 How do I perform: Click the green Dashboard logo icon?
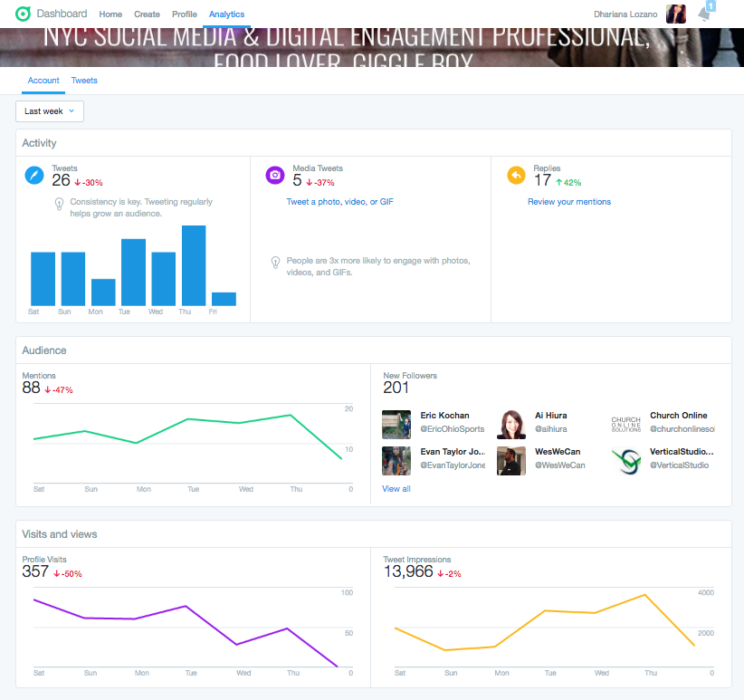tap(23, 14)
